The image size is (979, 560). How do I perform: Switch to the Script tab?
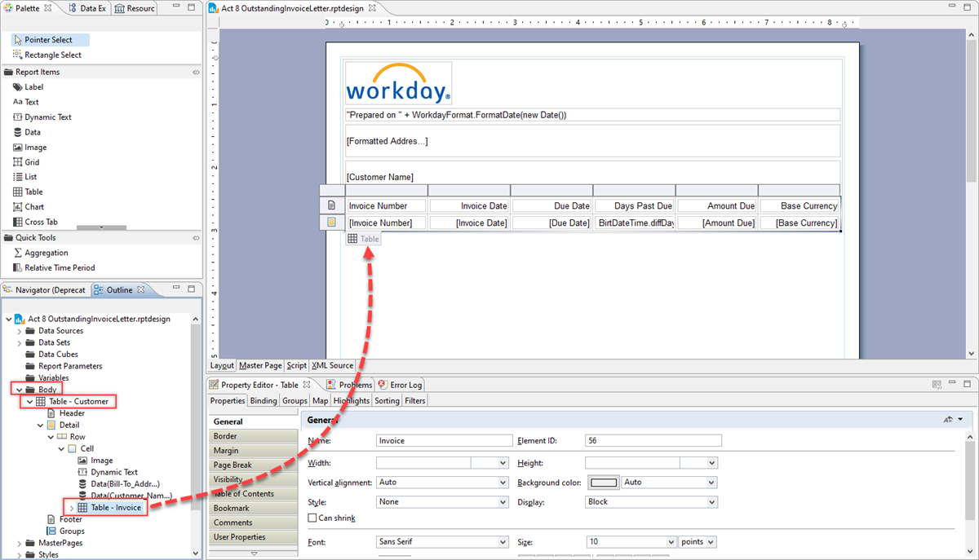[296, 366]
